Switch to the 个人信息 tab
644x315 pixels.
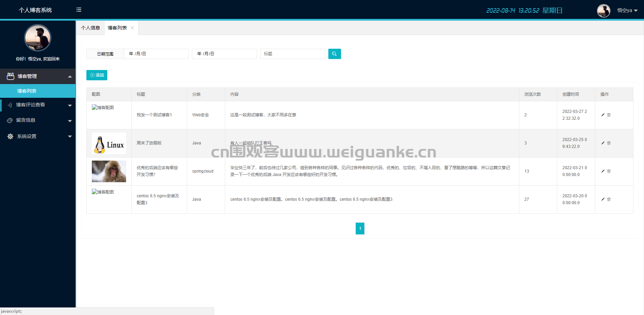pyautogui.click(x=90, y=28)
